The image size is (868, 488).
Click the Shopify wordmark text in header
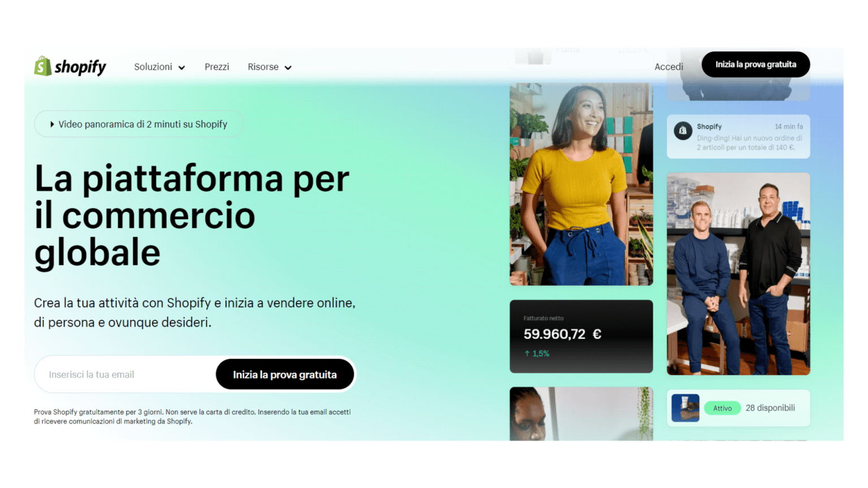(80, 67)
